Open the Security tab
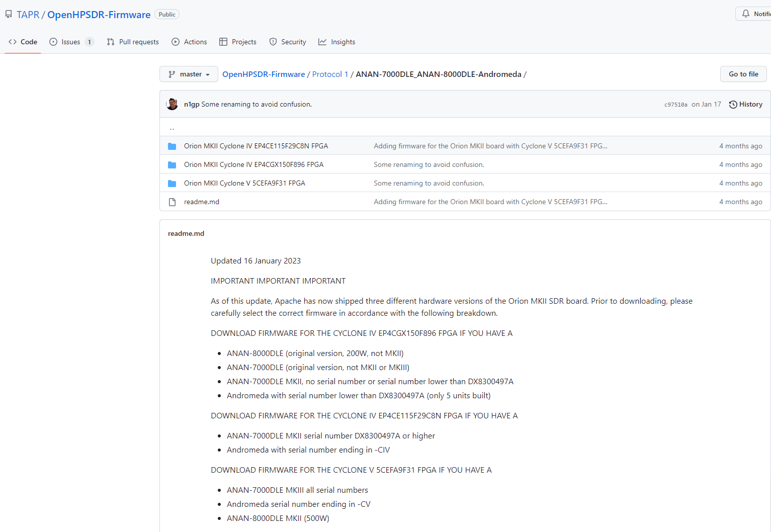 pos(288,42)
